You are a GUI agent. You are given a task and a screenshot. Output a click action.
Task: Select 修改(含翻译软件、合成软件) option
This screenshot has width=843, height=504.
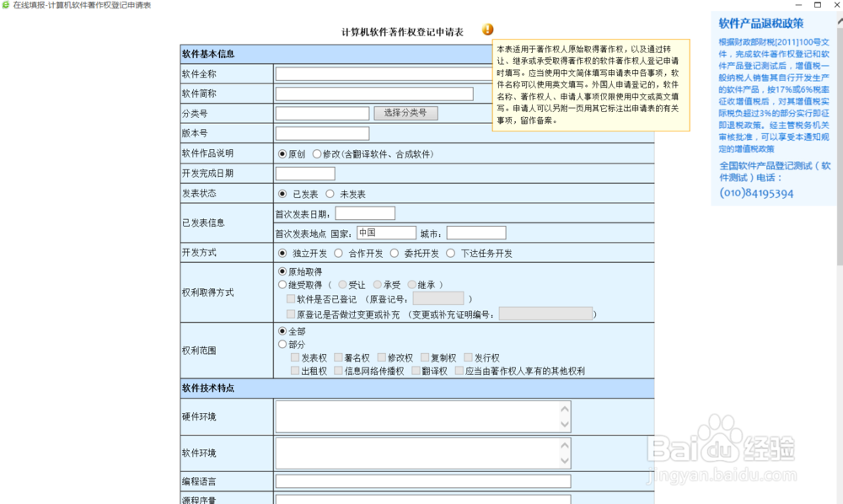coord(317,153)
